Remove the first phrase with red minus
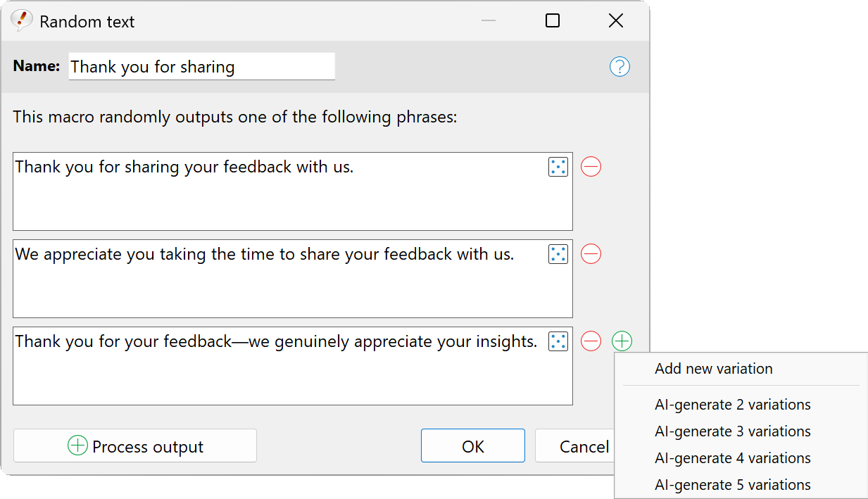 point(591,168)
